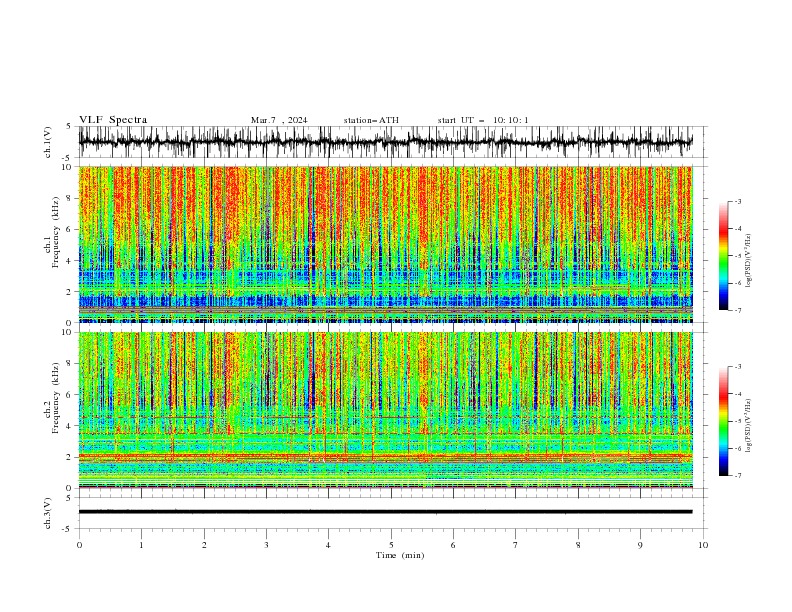792x612 pixels.
Task: Click time axis tick label '5'
Action: [391, 545]
